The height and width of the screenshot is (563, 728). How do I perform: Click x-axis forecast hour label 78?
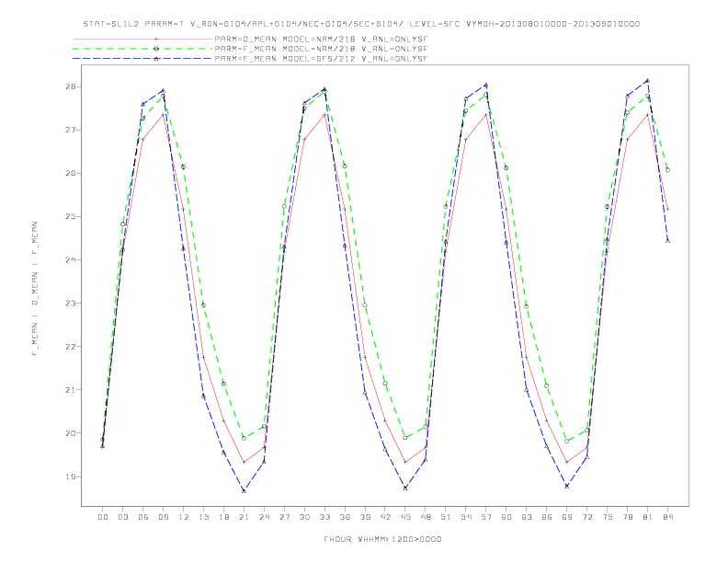(628, 517)
